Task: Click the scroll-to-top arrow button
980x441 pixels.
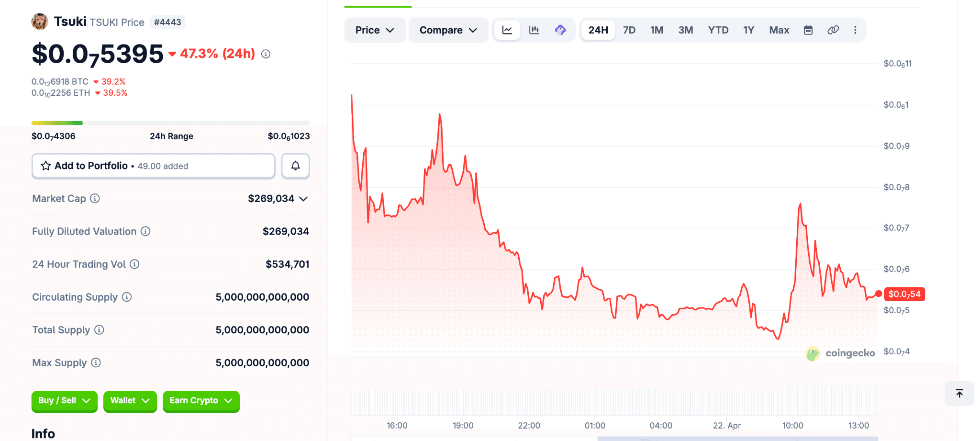Action: (959, 393)
